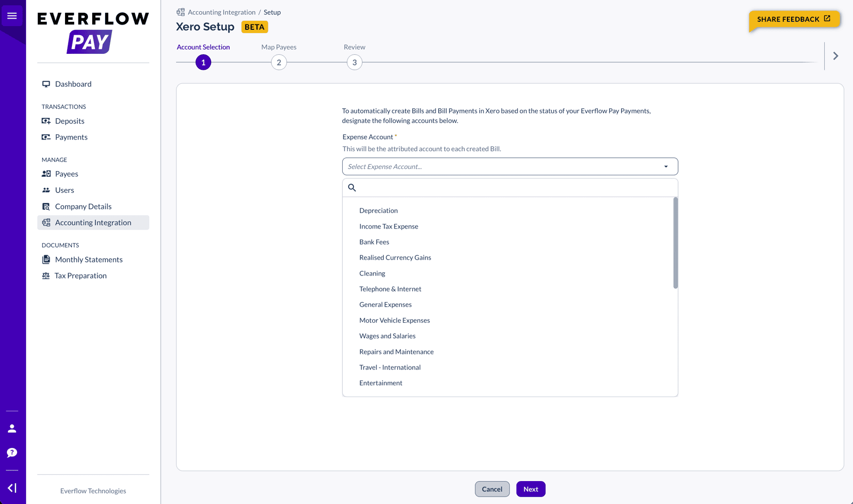
Task: Click the Everflow Pay logo
Action: tap(93, 33)
